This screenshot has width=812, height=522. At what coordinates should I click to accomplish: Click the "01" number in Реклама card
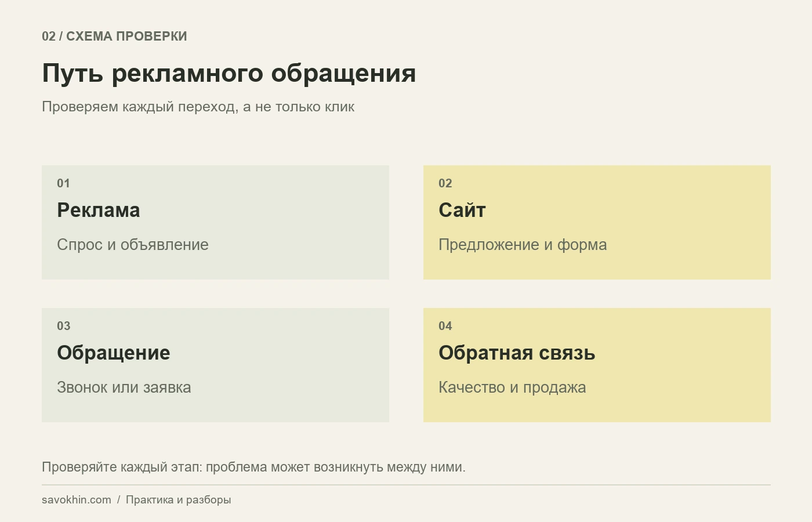pyautogui.click(x=63, y=183)
